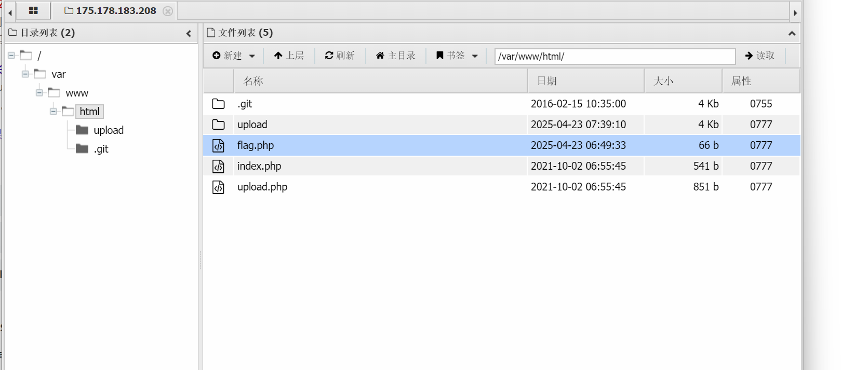Viewport: 868px width, 370px height.
Task: Click the upload.php file icon
Action: (x=219, y=187)
